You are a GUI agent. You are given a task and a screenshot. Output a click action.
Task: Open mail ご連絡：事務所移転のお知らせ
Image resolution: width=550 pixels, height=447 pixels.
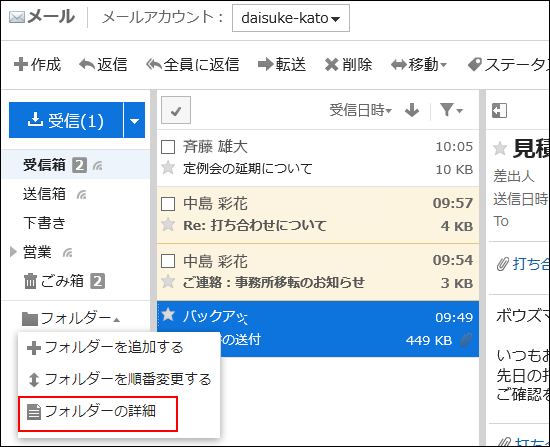click(x=274, y=282)
